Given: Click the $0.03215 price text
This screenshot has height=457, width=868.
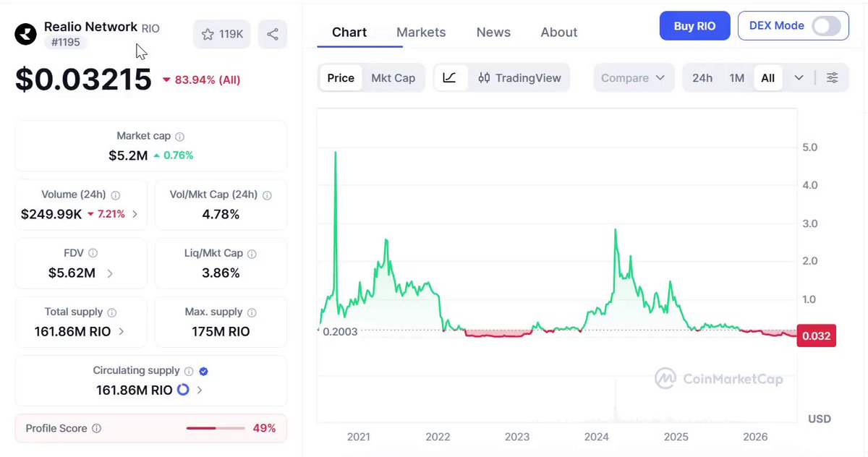Looking at the screenshot, I should [x=83, y=80].
